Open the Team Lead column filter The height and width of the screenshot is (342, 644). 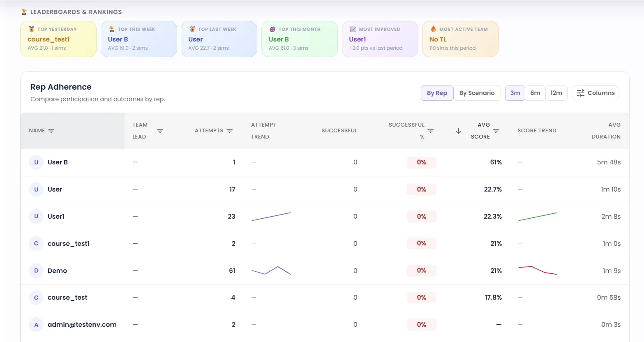pos(160,131)
